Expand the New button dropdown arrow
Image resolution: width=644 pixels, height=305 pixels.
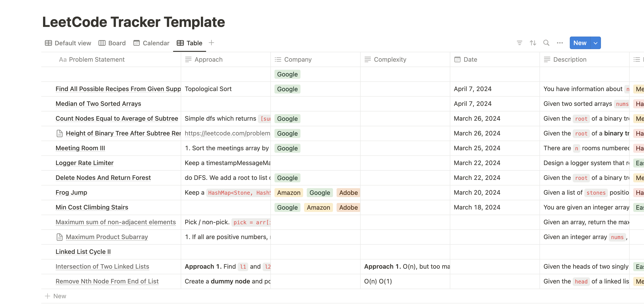pyautogui.click(x=596, y=43)
